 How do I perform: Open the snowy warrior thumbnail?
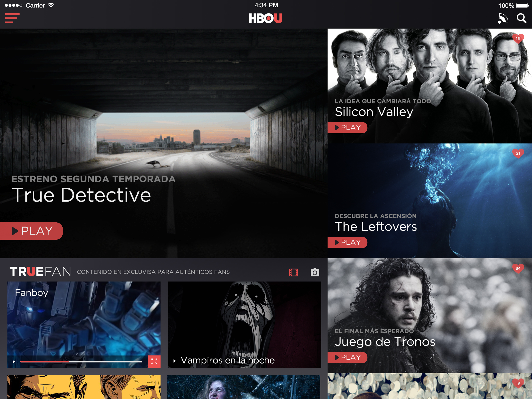point(244,387)
